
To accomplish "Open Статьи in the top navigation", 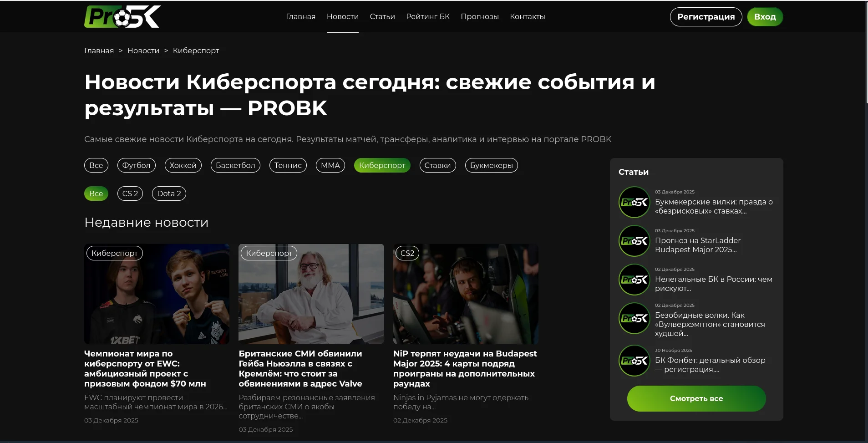I will 382,16.
